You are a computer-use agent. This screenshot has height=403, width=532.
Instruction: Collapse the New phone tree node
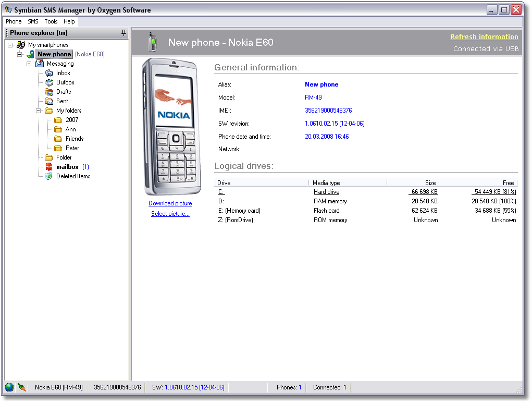coord(20,54)
